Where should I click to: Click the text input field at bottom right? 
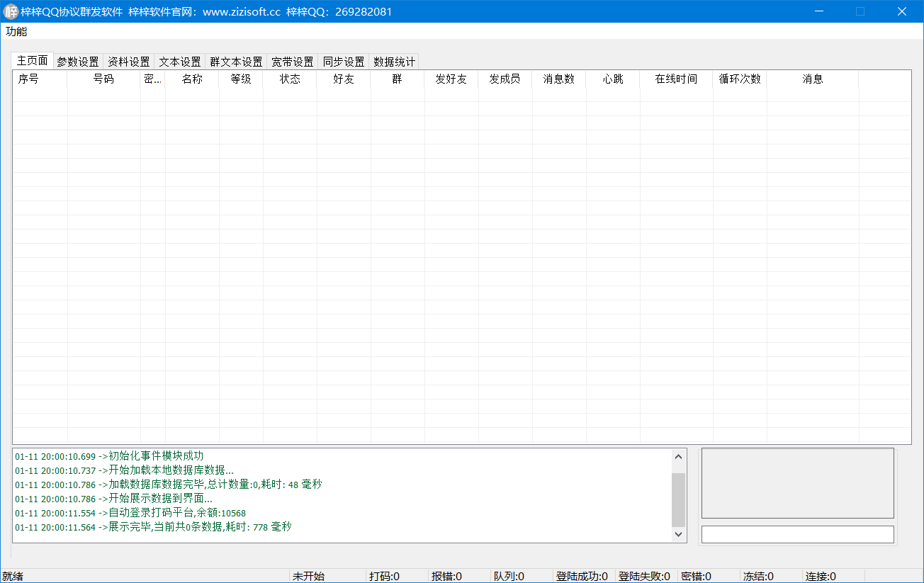click(797, 534)
